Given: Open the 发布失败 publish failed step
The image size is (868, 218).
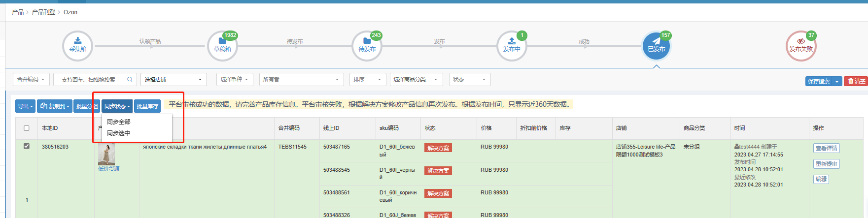Looking at the screenshot, I should (801, 46).
